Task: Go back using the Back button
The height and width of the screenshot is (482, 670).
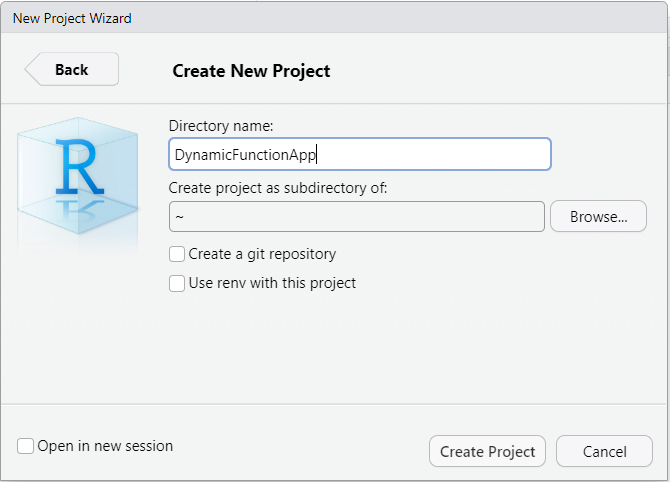Action: tap(72, 69)
